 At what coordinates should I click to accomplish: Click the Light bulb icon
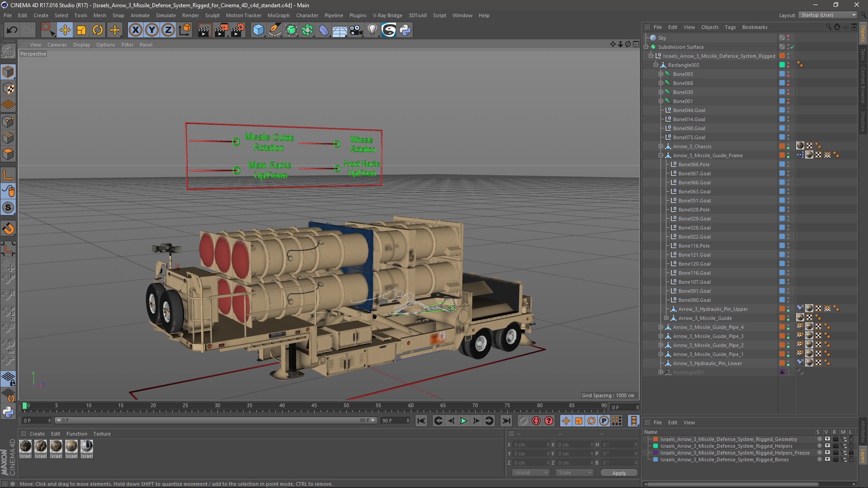click(x=373, y=30)
